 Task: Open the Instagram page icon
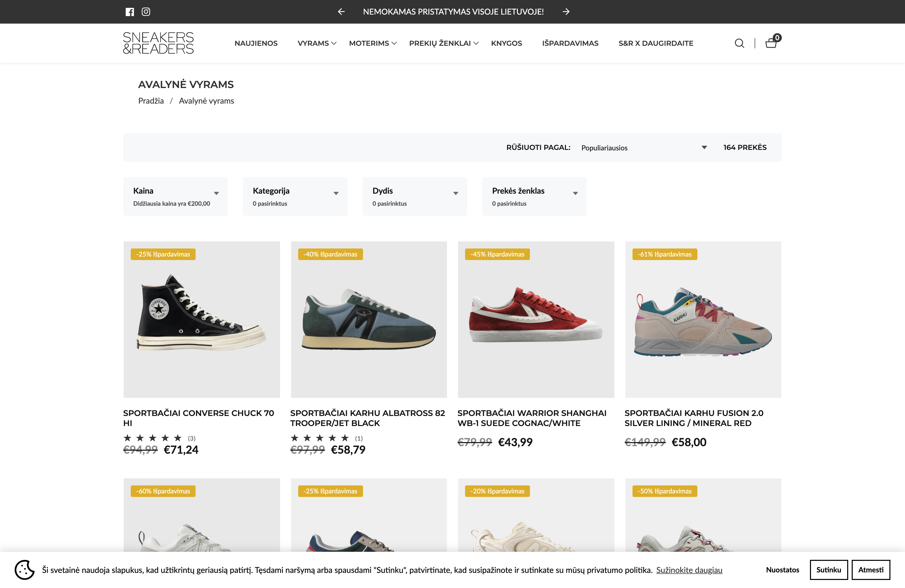[x=146, y=12]
